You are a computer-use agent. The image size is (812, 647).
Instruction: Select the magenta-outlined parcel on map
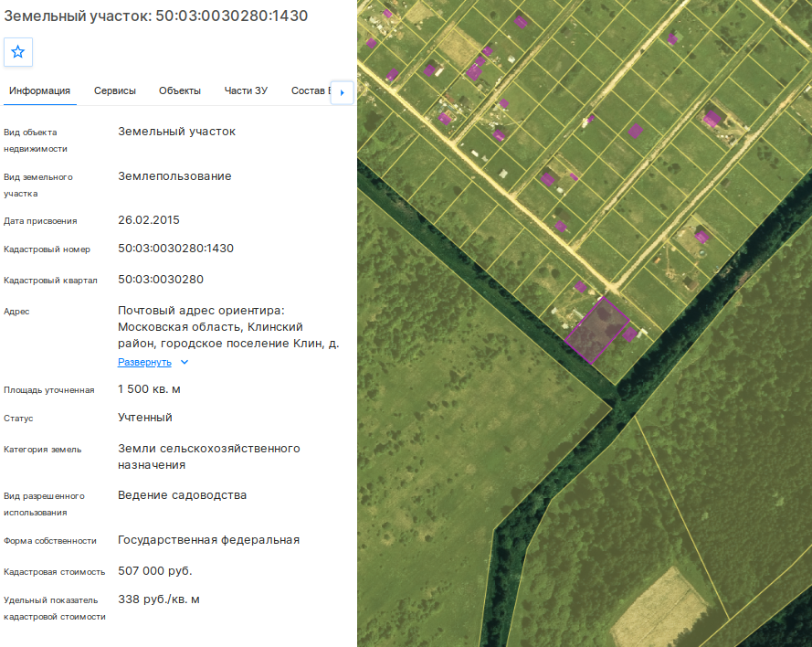click(x=596, y=331)
